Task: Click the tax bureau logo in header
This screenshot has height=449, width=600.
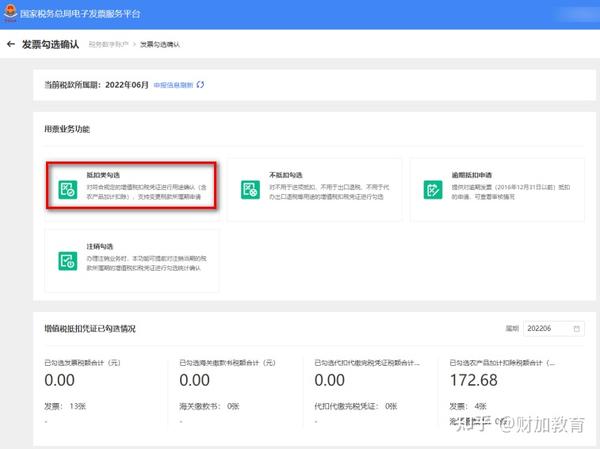Action: [x=10, y=13]
